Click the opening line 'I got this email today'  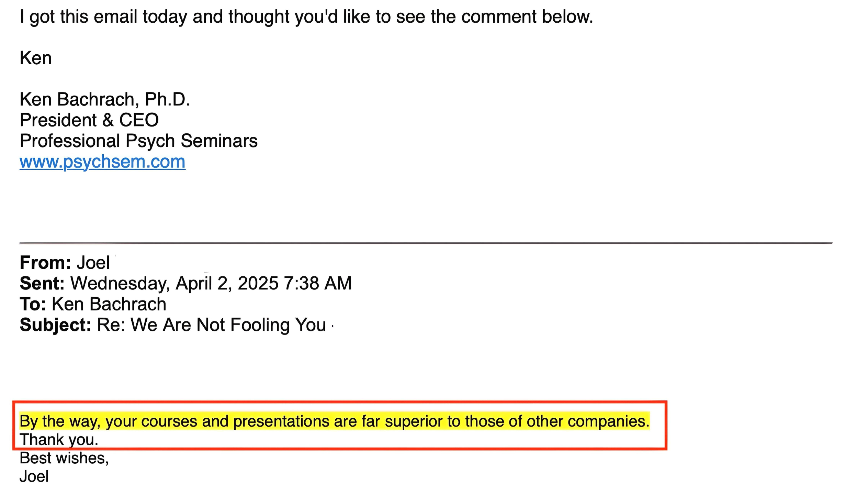point(306,17)
